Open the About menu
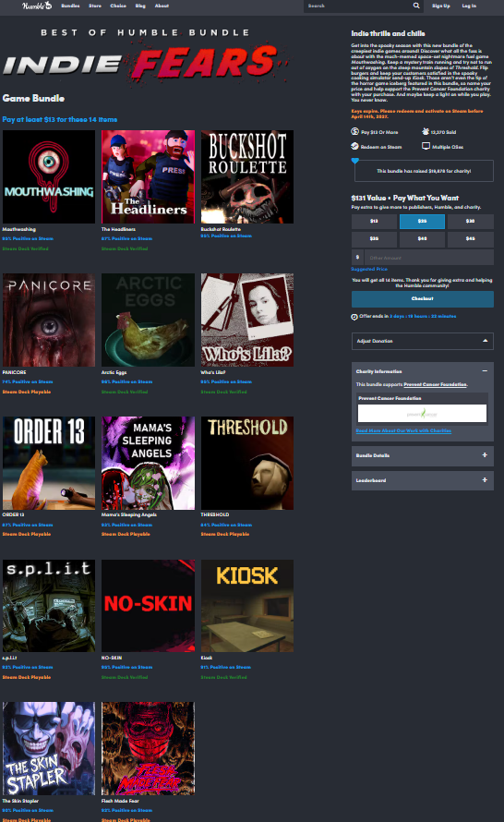Viewport: 504px width, 822px height. (x=162, y=6)
